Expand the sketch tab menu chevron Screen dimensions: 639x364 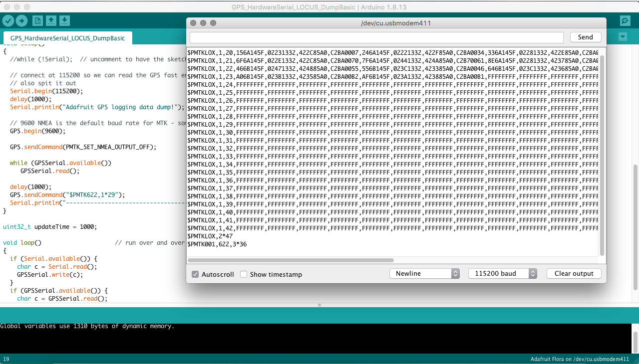[x=622, y=36]
